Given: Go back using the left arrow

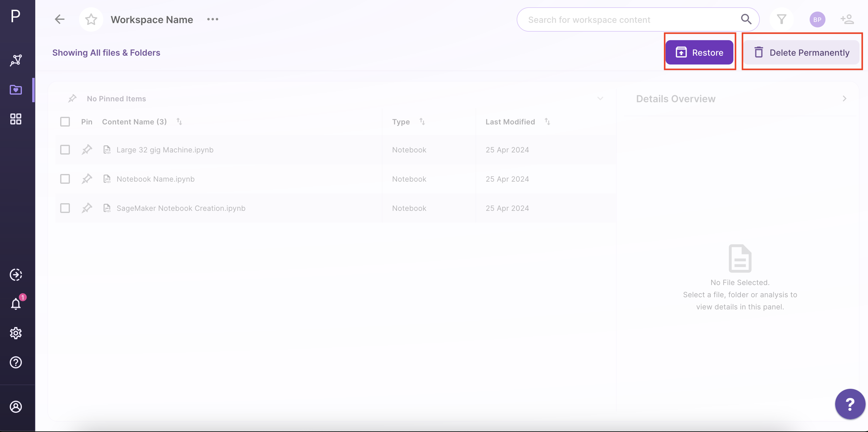Looking at the screenshot, I should tap(60, 19).
